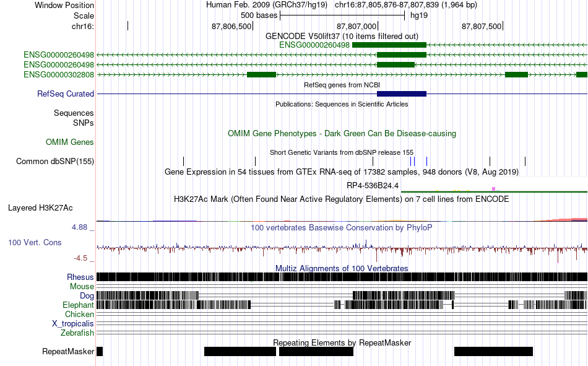Click ENSG00000260498 label directly above ENSG00000302808
This screenshot has height=366, width=588.
(59, 64)
